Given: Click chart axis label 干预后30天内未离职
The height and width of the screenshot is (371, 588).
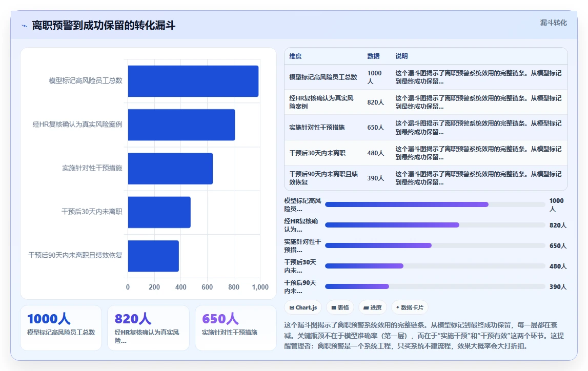Looking at the screenshot, I should click(x=92, y=212).
